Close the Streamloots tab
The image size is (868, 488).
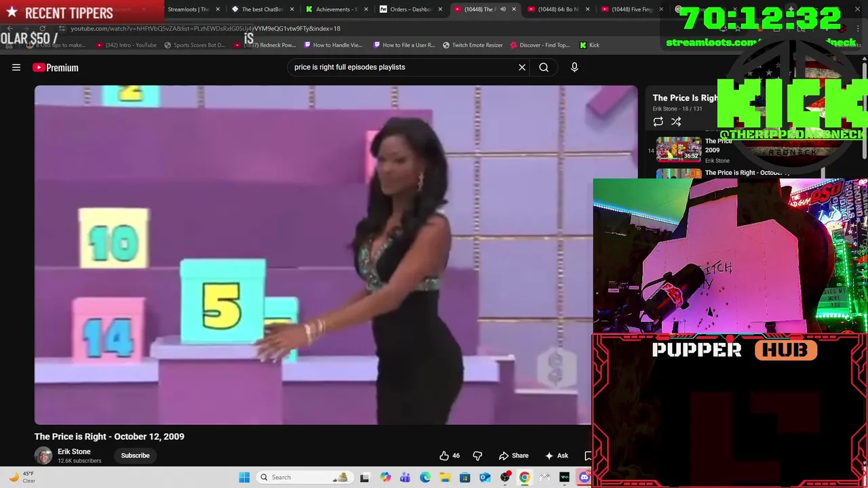[218, 9]
